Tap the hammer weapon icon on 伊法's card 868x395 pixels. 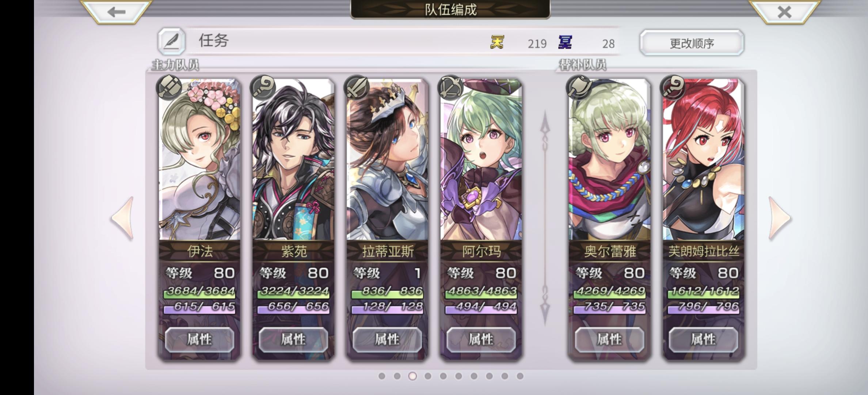pos(169,87)
